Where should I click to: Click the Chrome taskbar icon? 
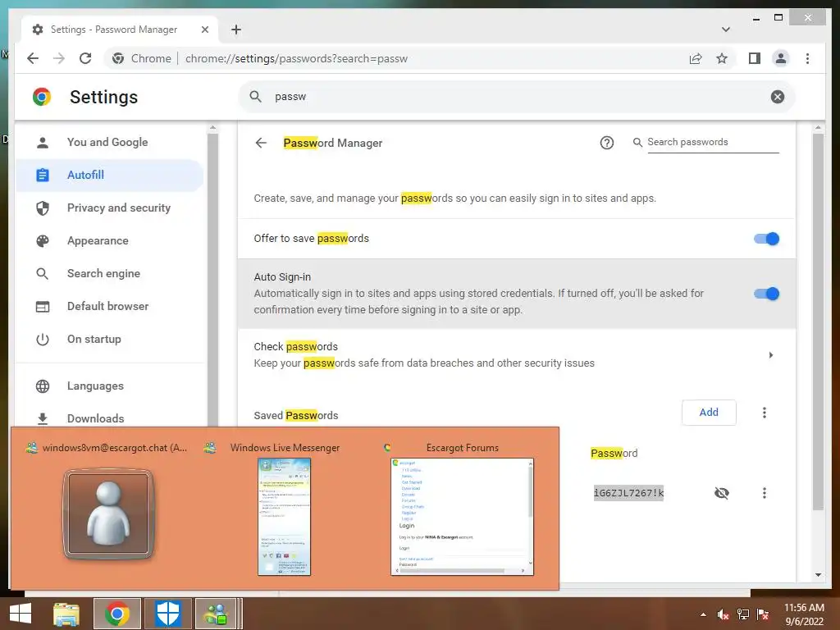click(x=116, y=614)
